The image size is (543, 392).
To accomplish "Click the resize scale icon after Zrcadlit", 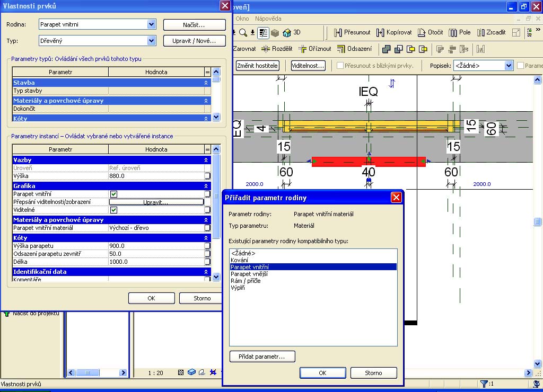I will 516,32.
